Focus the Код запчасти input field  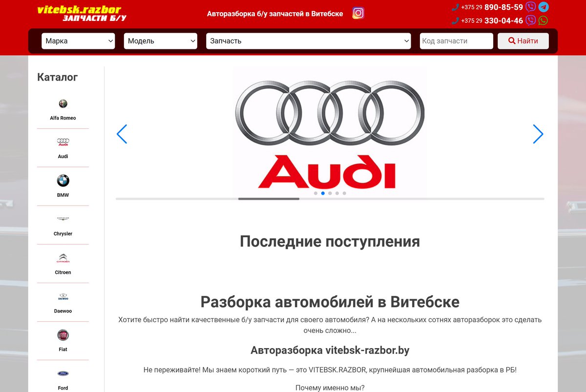tap(456, 41)
